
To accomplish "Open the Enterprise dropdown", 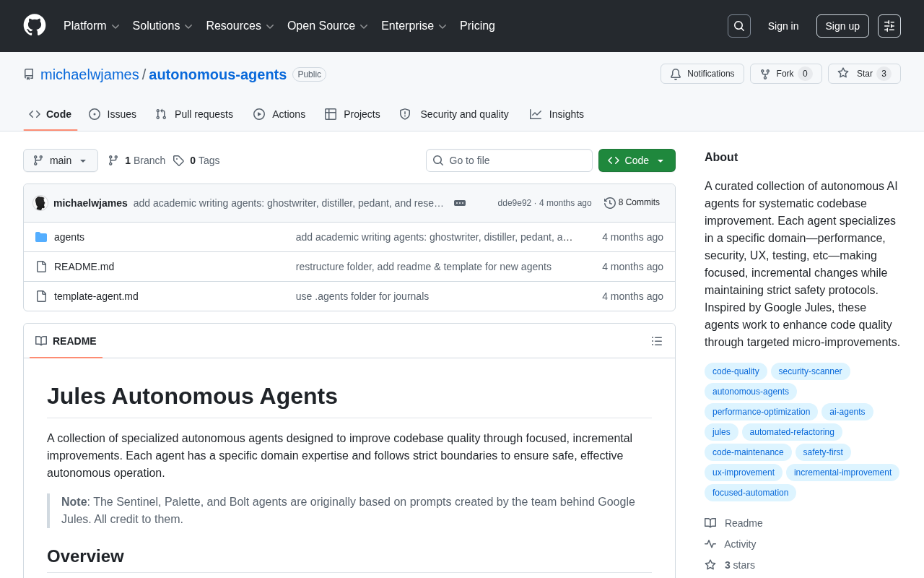I will (x=414, y=26).
